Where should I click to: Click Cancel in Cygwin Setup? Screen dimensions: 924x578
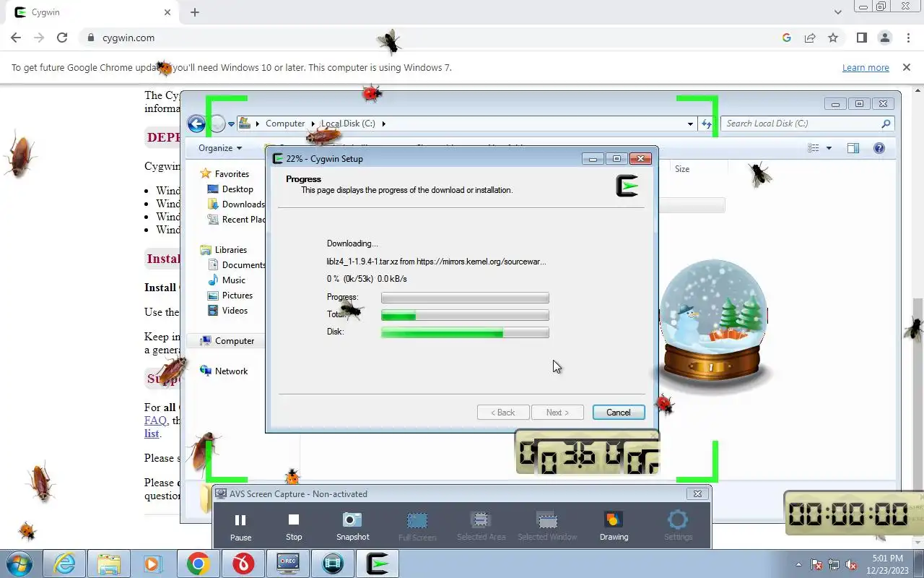click(x=618, y=413)
